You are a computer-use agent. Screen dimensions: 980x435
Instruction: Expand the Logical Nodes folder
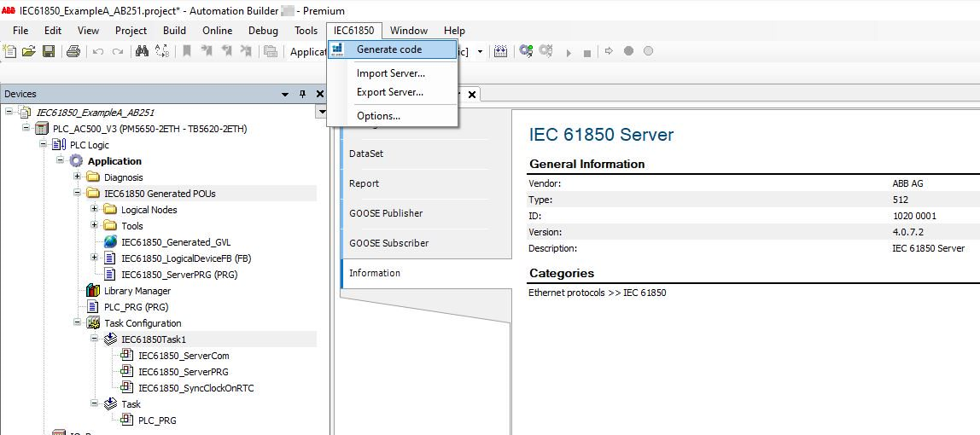point(94,210)
